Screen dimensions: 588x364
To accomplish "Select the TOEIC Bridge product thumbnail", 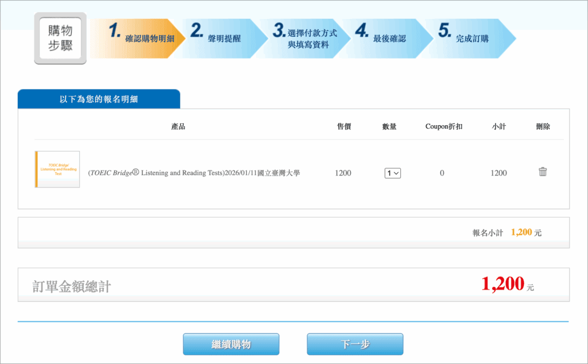I will tap(57, 169).
